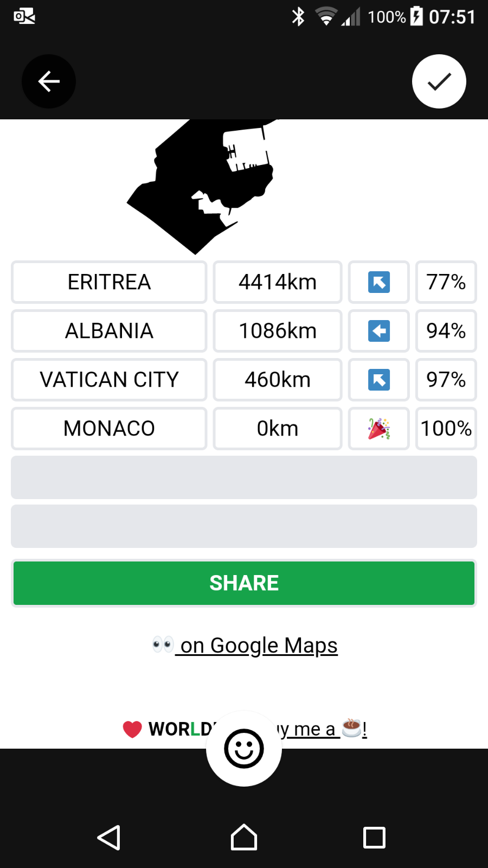Click the left arrow in Albania row
Screen dimensions: 488x868
[379, 331]
